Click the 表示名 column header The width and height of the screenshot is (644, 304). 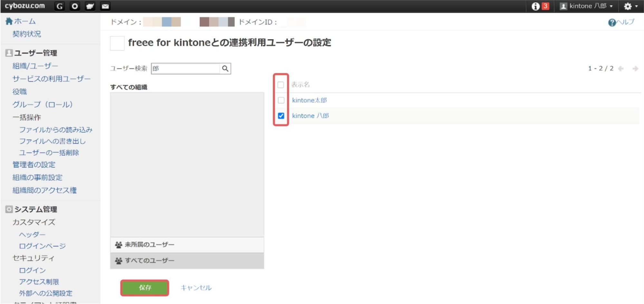point(300,84)
